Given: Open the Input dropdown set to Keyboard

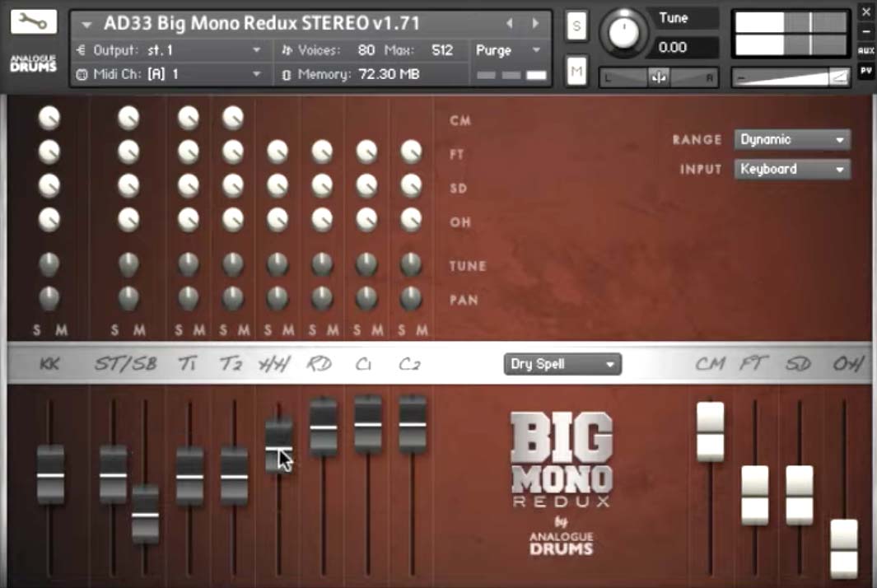Looking at the screenshot, I should [x=792, y=169].
